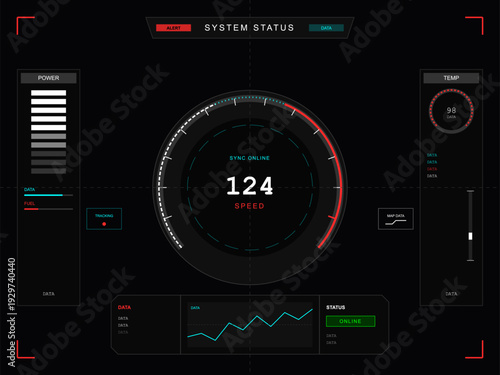
Task: Click the FUEL label
Action: (29, 203)
